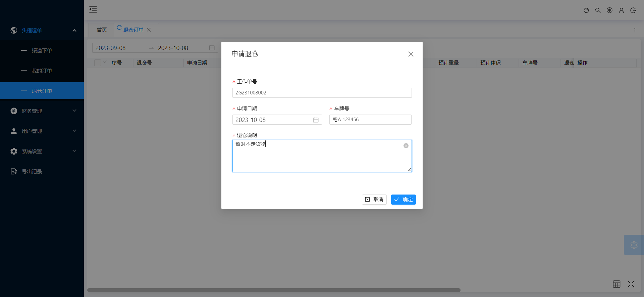Collapse the sidebar with the menu fold icon
The width and height of the screenshot is (644, 297).
click(x=93, y=9)
